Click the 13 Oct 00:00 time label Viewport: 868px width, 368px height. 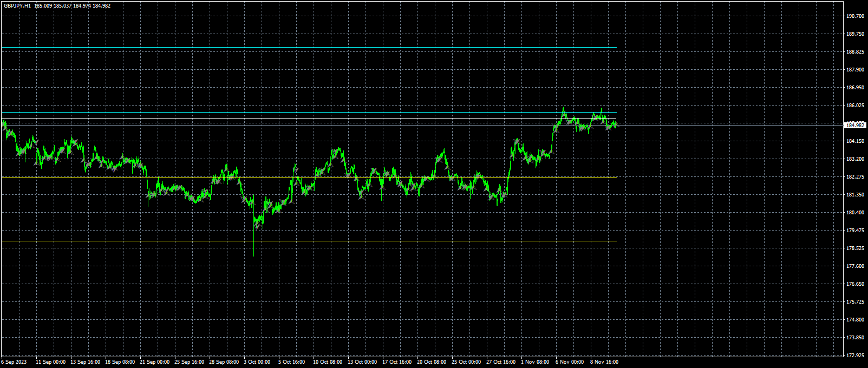(362, 362)
